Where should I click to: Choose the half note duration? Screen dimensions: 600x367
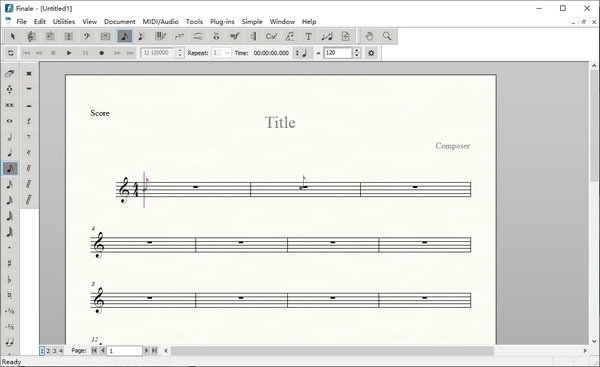[10, 137]
